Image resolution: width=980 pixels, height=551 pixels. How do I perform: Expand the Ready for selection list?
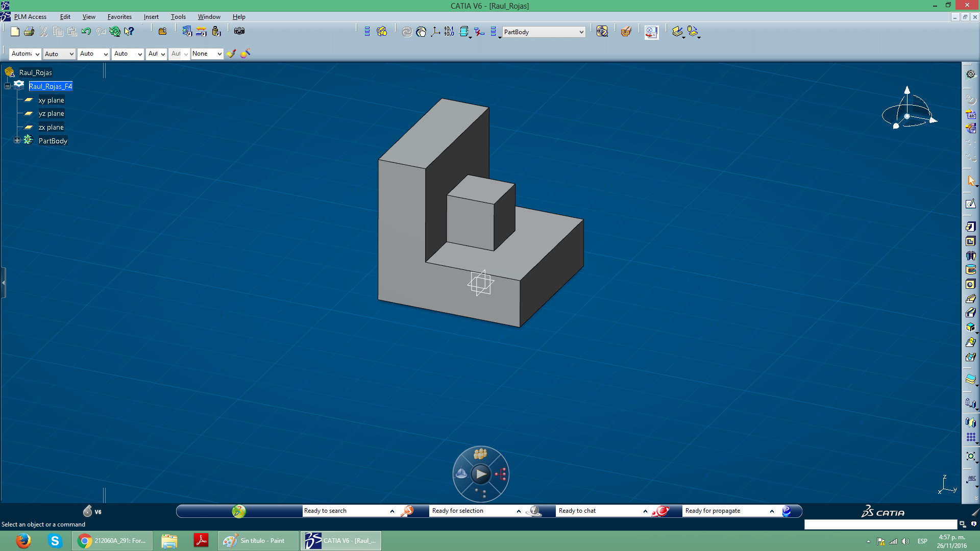pyautogui.click(x=519, y=511)
